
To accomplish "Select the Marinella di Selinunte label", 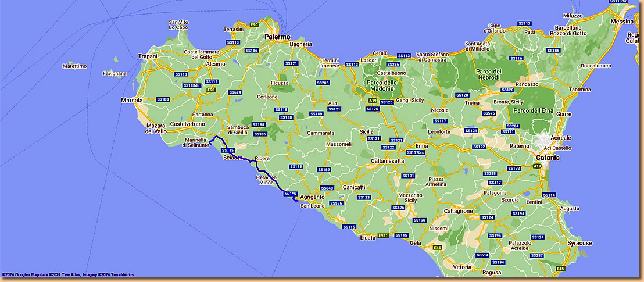I will 196,142.
